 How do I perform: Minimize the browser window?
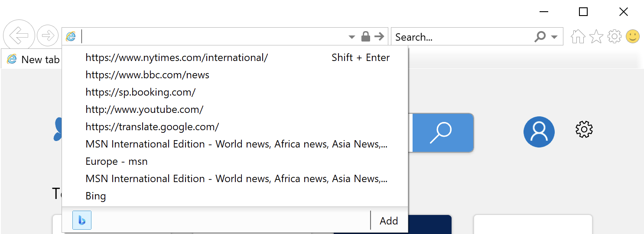point(544,12)
